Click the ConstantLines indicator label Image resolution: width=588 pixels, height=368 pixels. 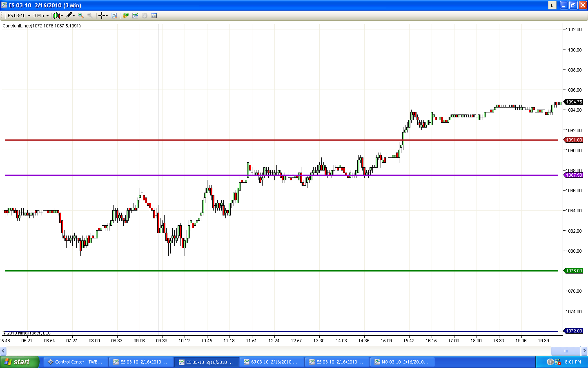[x=42, y=26]
